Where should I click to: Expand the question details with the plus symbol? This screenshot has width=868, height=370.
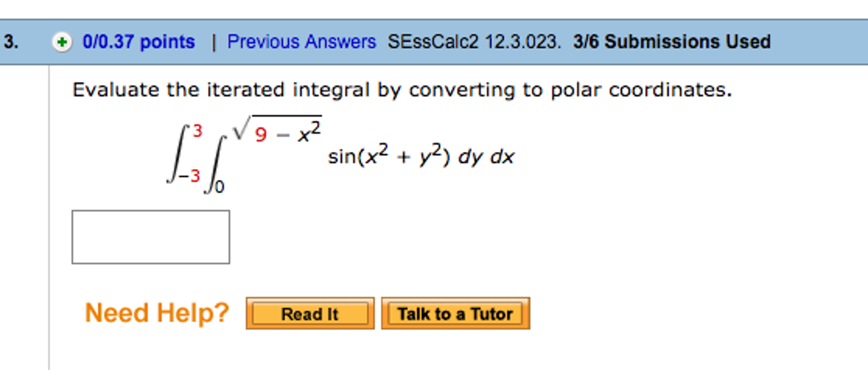62,41
